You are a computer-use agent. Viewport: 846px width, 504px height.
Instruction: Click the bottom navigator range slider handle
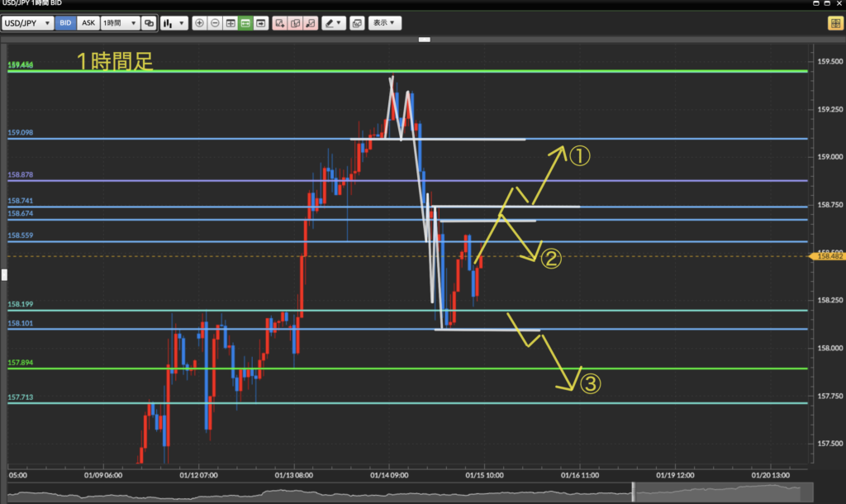click(634, 492)
